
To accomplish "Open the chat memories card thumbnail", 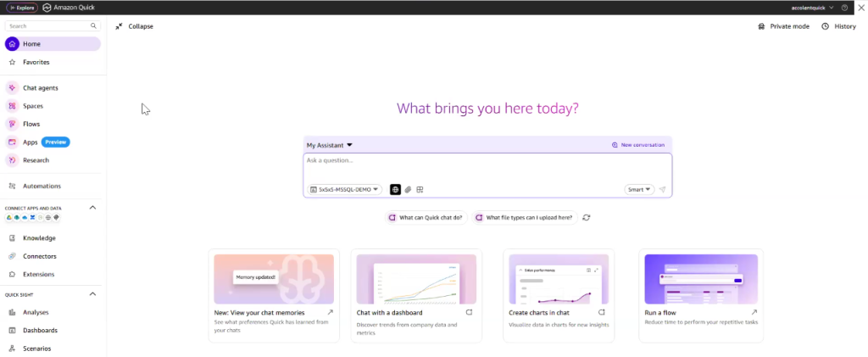I will tap(274, 279).
